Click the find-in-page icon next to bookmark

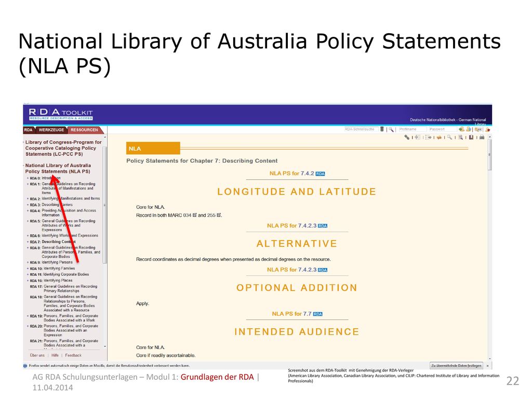(x=460, y=137)
